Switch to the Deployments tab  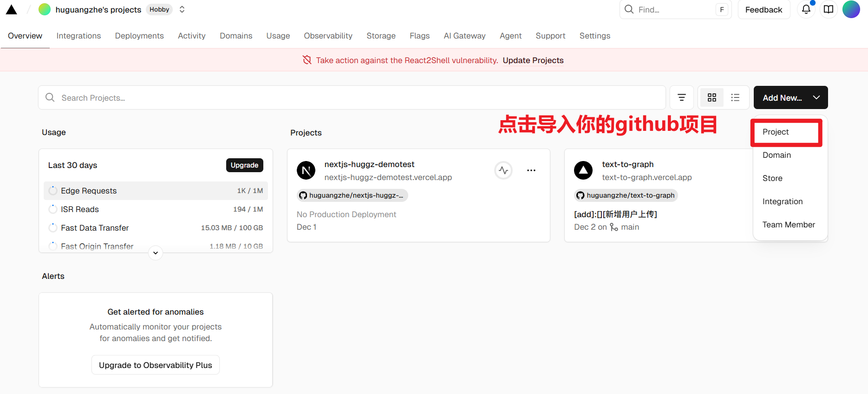tap(139, 36)
